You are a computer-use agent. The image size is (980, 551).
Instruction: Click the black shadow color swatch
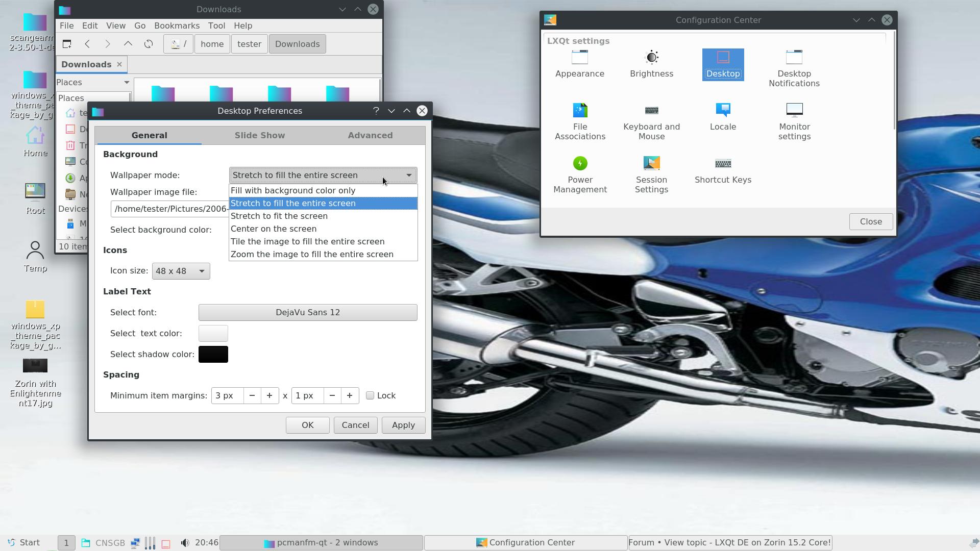213,354
